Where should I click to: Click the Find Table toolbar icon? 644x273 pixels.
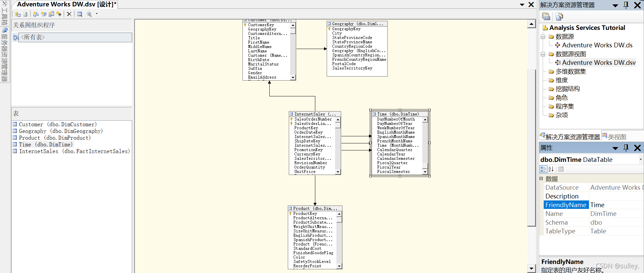[79, 14]
